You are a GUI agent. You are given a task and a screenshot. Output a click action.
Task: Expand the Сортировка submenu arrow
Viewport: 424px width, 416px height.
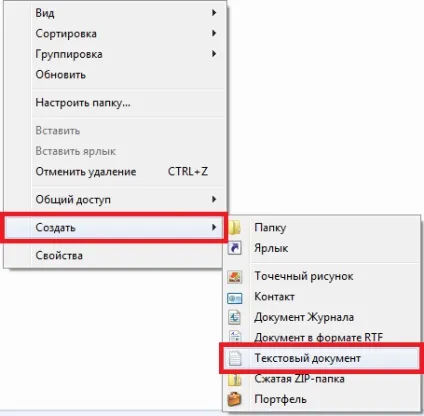(x=214, y=33)
